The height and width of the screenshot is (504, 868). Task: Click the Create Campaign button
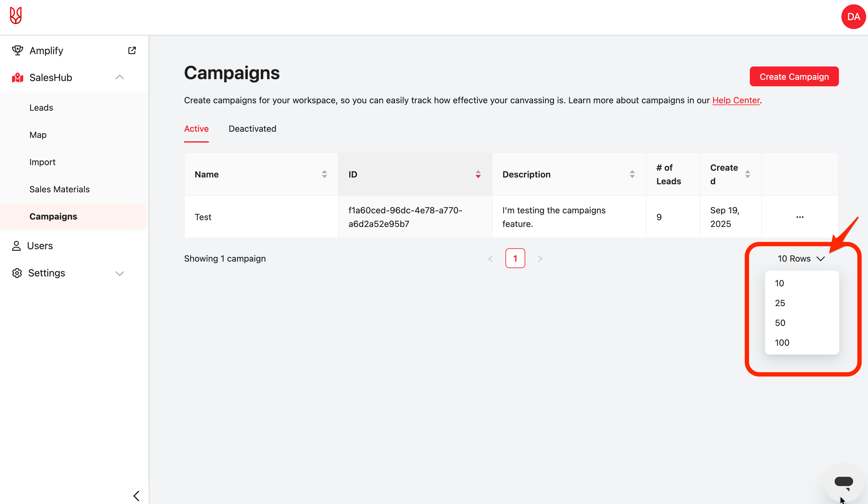click(x=794, y=76)
